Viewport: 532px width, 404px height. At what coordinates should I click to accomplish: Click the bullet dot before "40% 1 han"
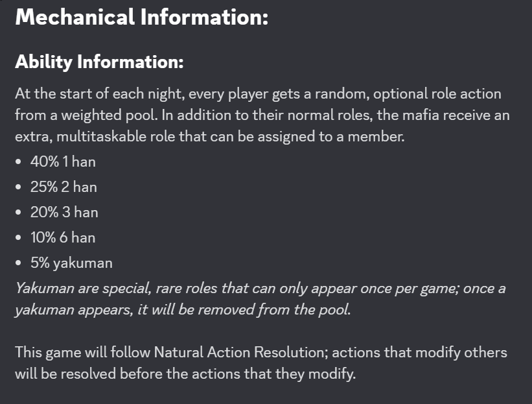19,161
